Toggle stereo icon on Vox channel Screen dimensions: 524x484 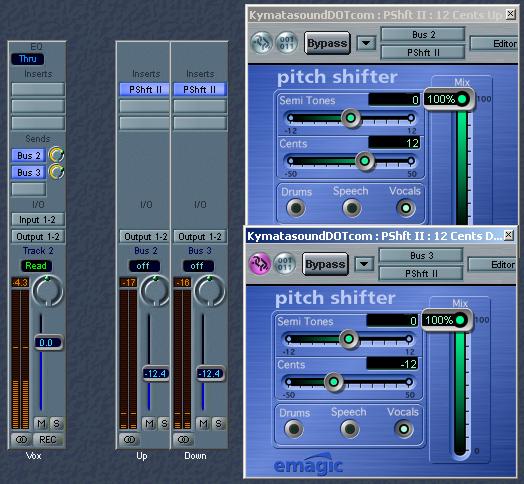point(21,439)
